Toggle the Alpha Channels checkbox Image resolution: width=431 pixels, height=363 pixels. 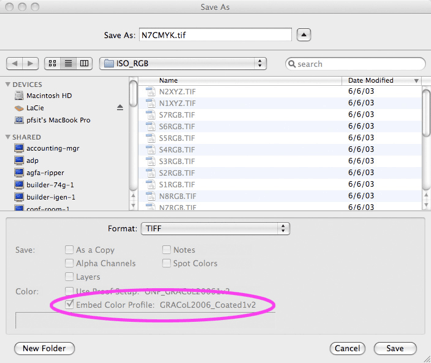click(x=69, y=263)
